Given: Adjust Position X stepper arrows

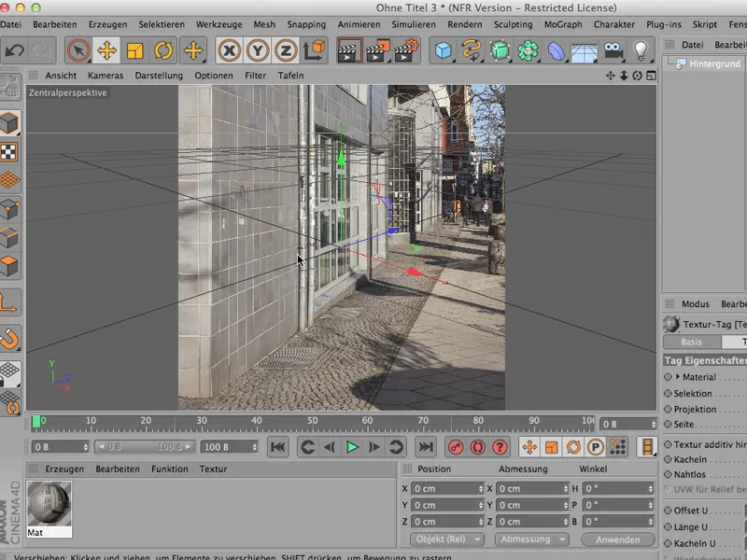Looking at the screenshot, I should click(480, 489).
